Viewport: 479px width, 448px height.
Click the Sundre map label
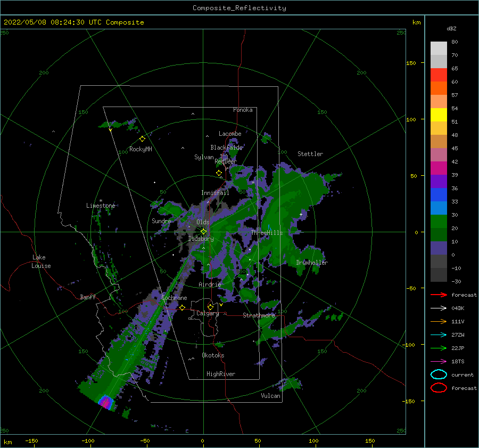(x=161, y=221)
